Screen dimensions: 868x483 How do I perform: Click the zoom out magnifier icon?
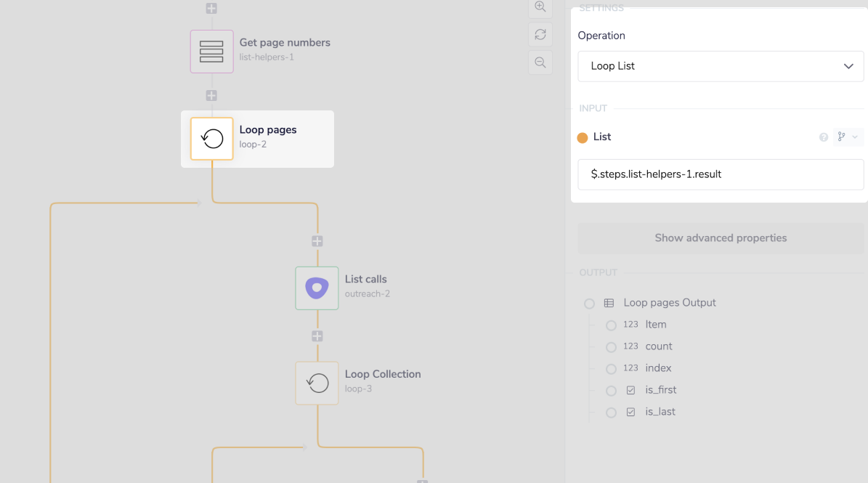[x=540, y=62]
